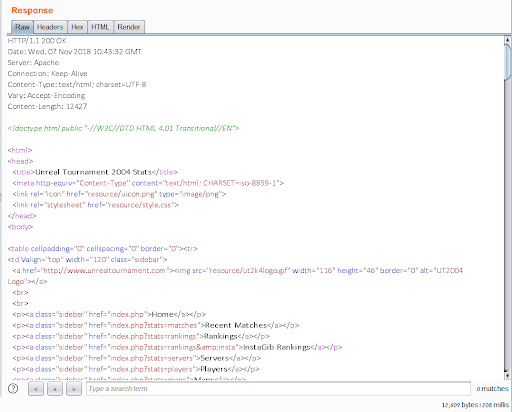The width and height of the screenshot is (512, 412).
Task: Click the 'Content-Length: 12427' header line
Action: 47,106
